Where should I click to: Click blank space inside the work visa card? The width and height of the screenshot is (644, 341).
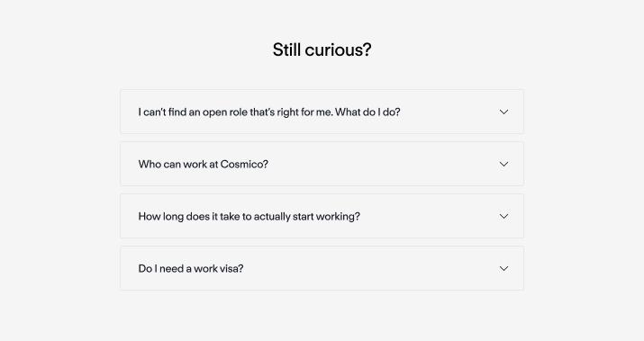[x=369, y=268]
